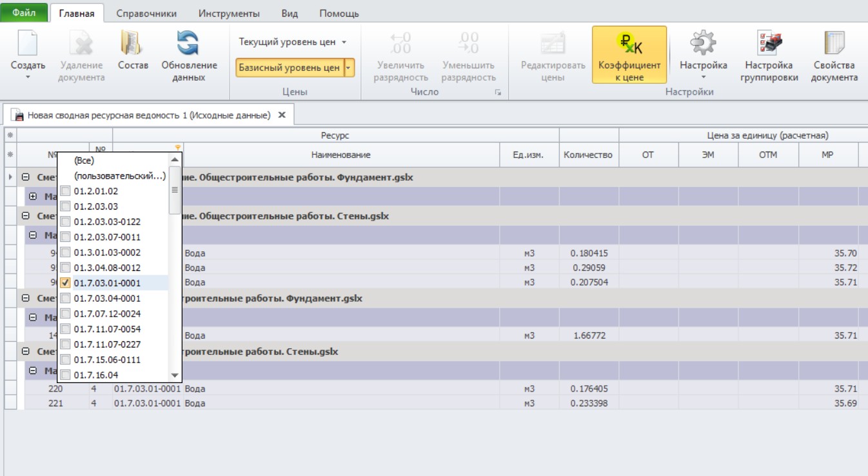The height and width of the screenshot is (476, 868).
Task: Open the Настройка gear icon
Action: tap(703, 44)
